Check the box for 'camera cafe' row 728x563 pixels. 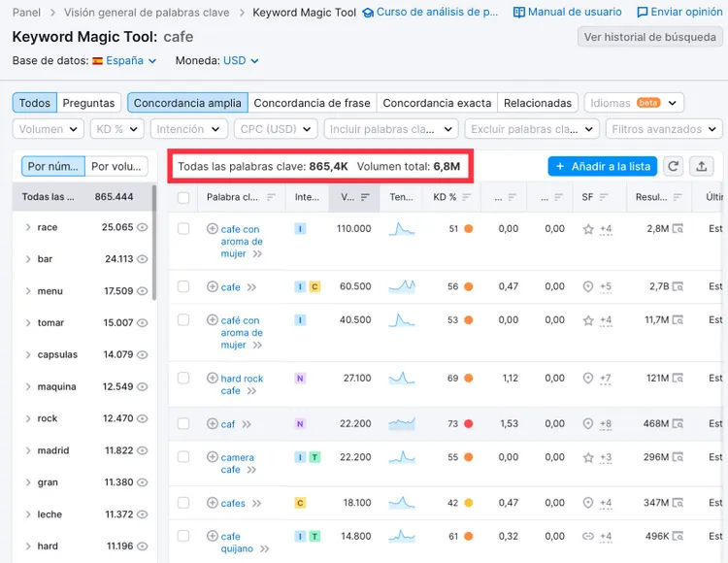point(183,457)
